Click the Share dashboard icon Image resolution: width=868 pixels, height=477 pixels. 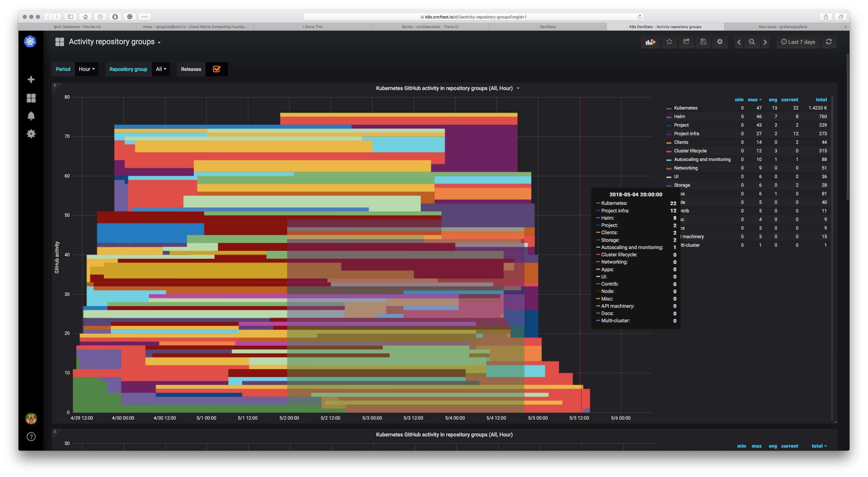(x=686, y=42)
